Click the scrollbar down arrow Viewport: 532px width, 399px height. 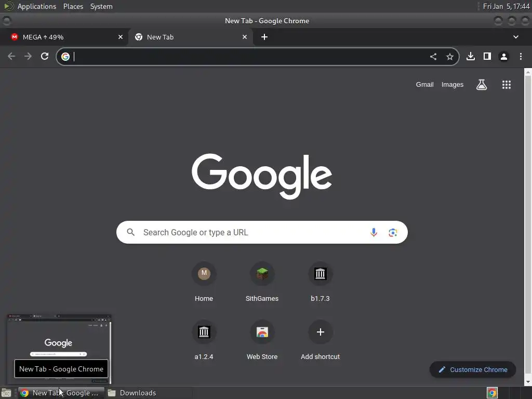(528, 382)
